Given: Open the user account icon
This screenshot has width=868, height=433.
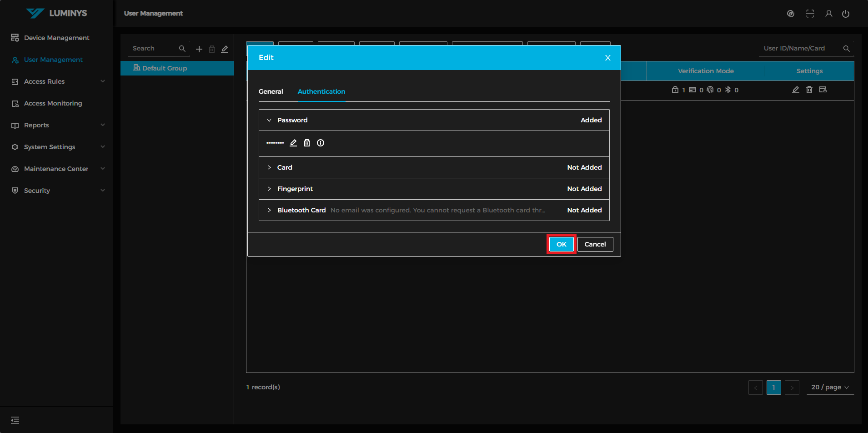Looking at the screenshot, I should 829,14.
